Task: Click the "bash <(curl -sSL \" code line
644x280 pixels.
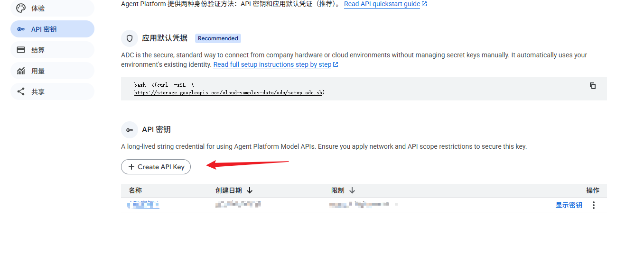Action: (164, 85)
